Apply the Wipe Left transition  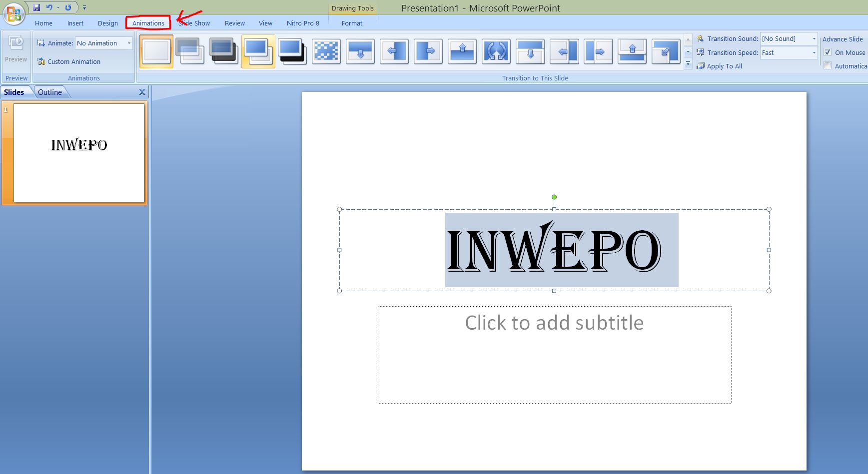pos(394,51)
